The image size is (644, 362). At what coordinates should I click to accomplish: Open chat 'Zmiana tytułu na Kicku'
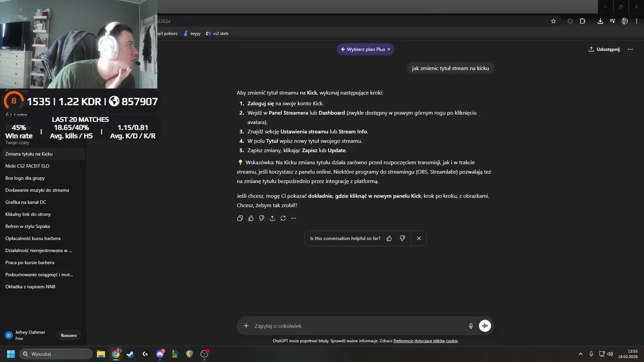[x=43, y=154]
